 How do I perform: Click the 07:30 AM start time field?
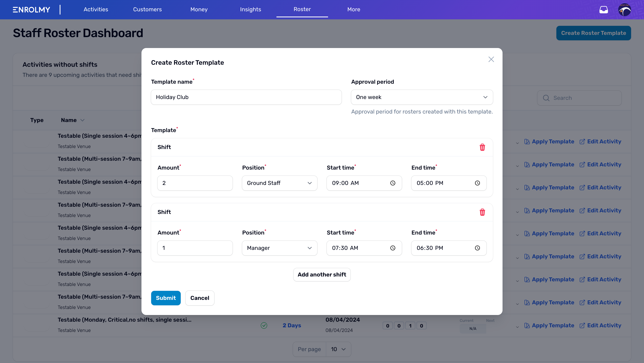pyautogui.click(x=364, y=248)
